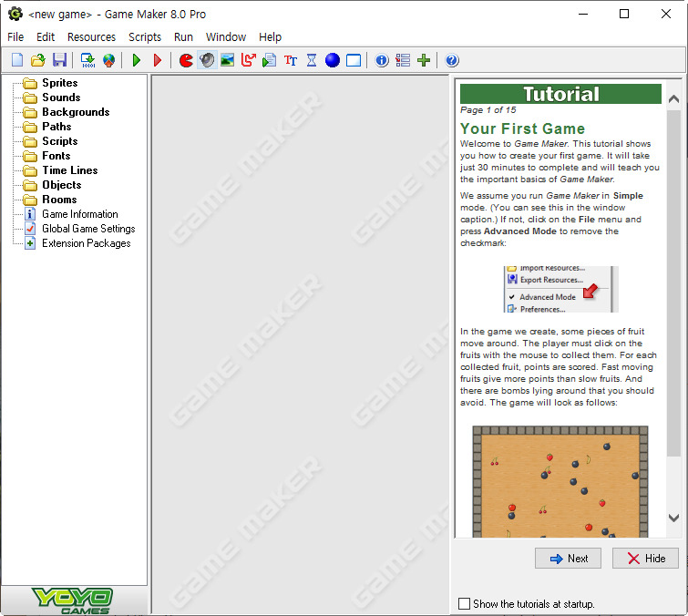Maximize the Game Maker window
This screenshot has height=616, width=688.
tap(624, 14)
